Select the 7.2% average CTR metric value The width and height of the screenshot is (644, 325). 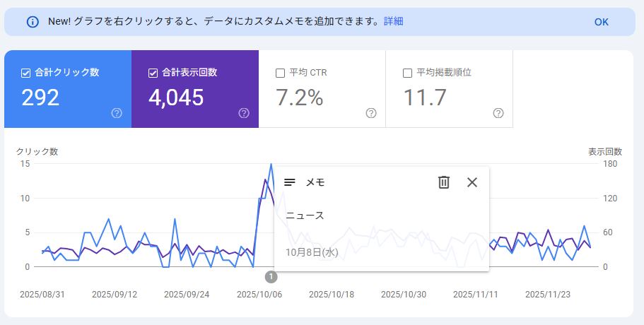(x=299, y=97)
